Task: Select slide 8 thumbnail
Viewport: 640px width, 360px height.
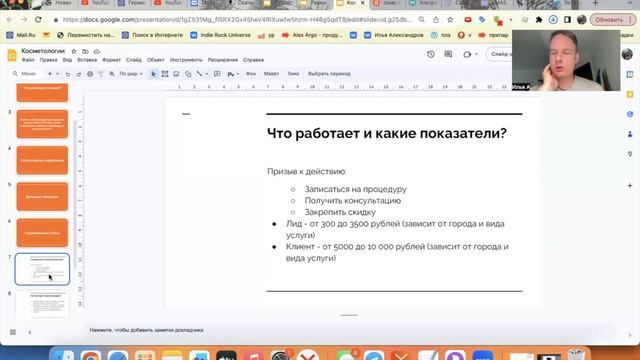Action: tap(42, 304)
